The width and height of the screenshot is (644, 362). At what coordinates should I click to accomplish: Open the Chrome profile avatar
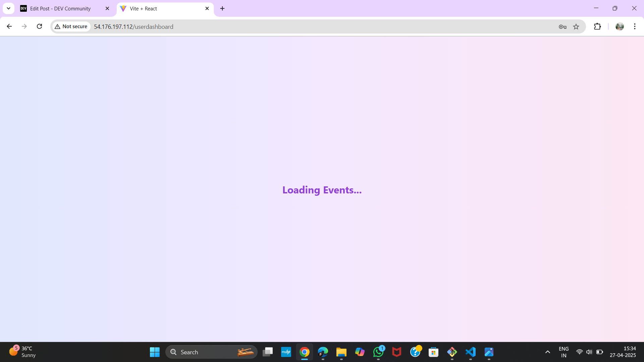pos(620,26)
